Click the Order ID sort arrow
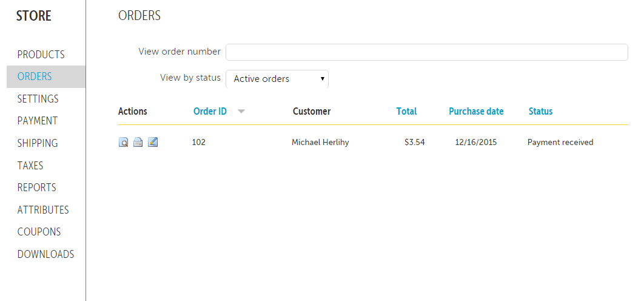The height and width of the screenshot is (301, 644). pyautogui.click(x=241, y=112)
